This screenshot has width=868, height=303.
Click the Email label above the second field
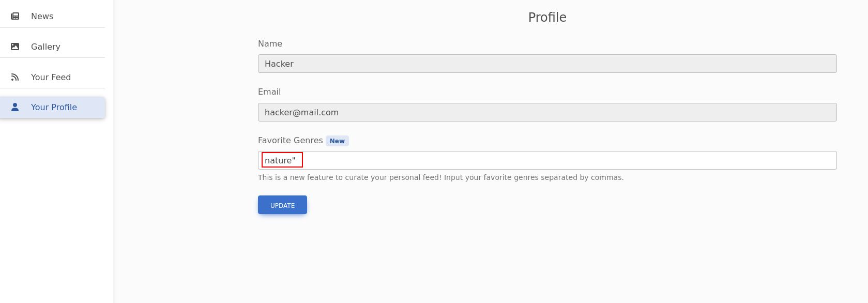point(269,92)
